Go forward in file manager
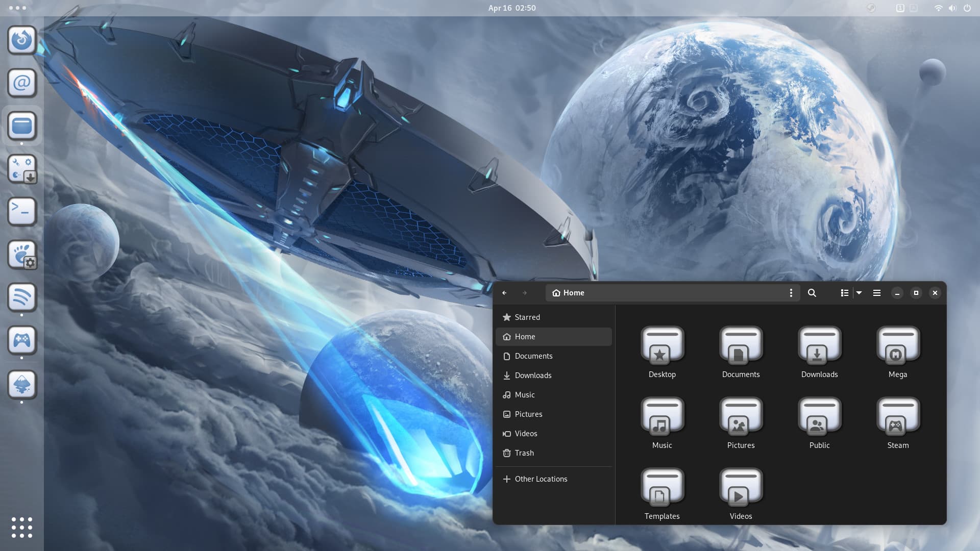The height and width of the screenshot is (551, 980). (524, 293)
